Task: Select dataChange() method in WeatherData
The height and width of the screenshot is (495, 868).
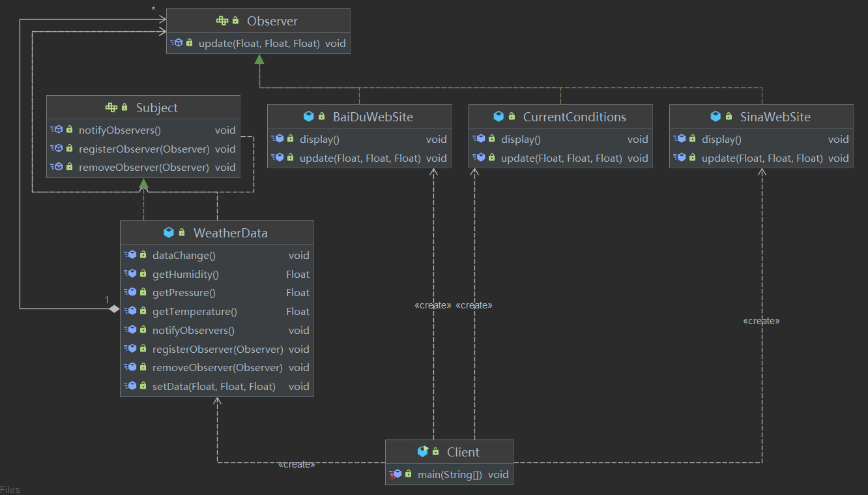Action: click(x=217, y=256)
